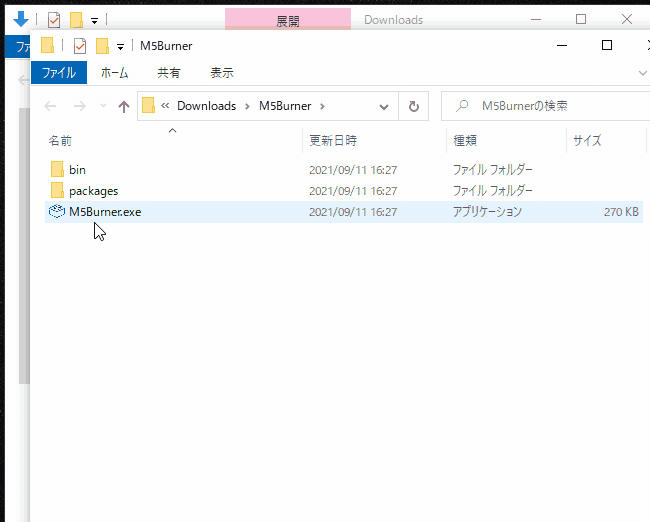Expand chevron after Downloads in path
The width and height of the screenshot is (650, 522).
(x=247, y=107)
